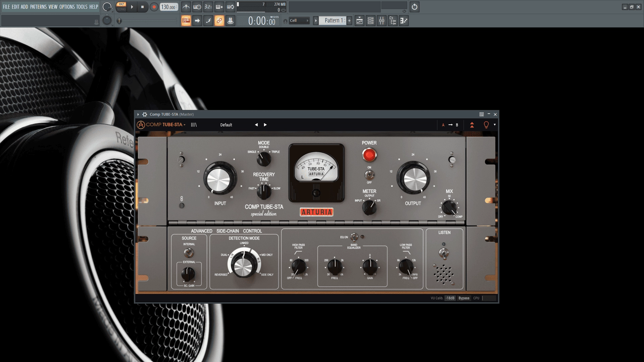
Task: Open the Channel Rack view
Action: pyautogui.click(x=371, y=21)
